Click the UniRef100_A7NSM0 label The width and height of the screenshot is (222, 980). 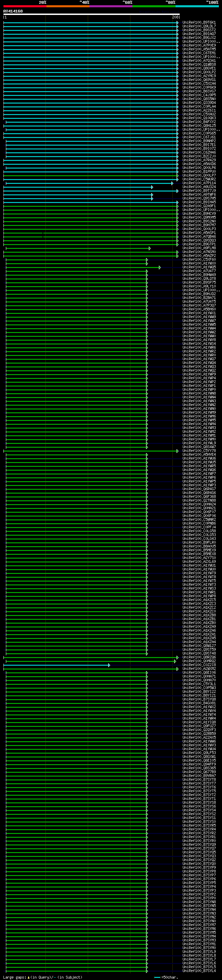[x=199, y=252]
